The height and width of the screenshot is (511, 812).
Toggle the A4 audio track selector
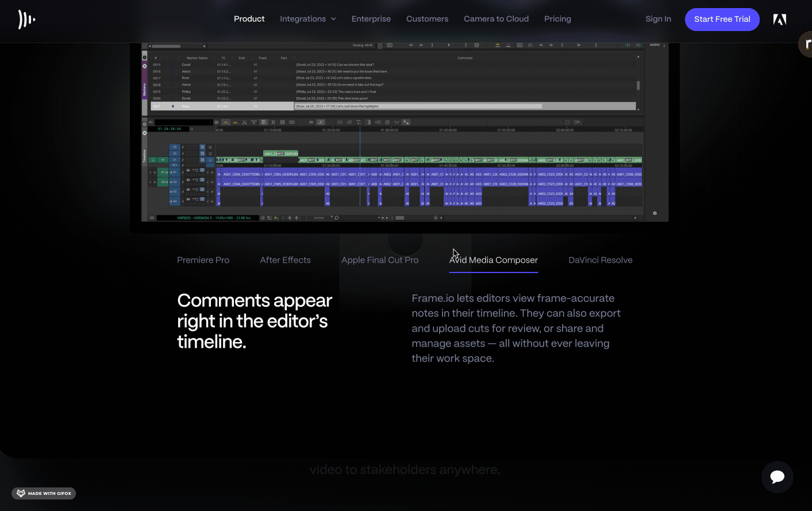[x=175, y=201]
